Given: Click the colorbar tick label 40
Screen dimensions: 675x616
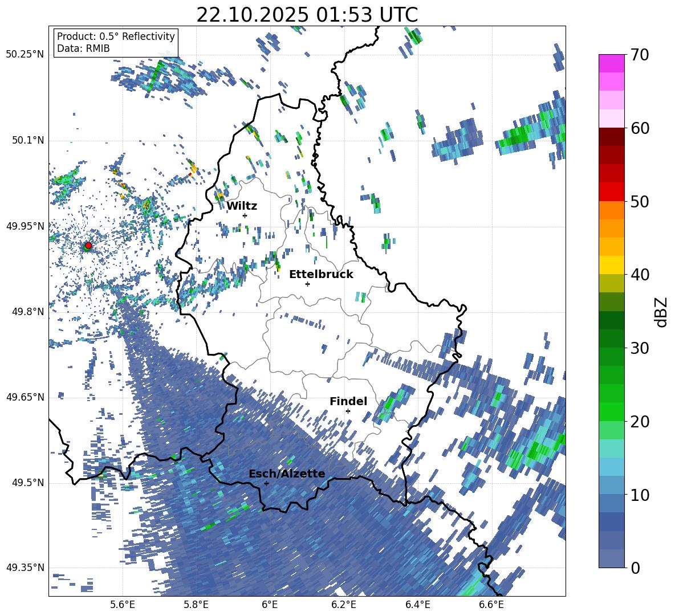Looking at the screenshot, I should coord(640,275).
